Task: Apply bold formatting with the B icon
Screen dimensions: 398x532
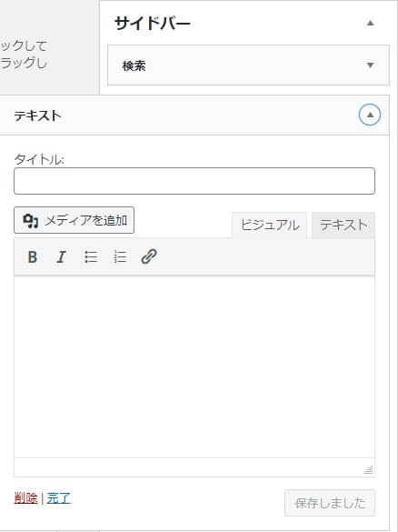Action: (33, 256)
